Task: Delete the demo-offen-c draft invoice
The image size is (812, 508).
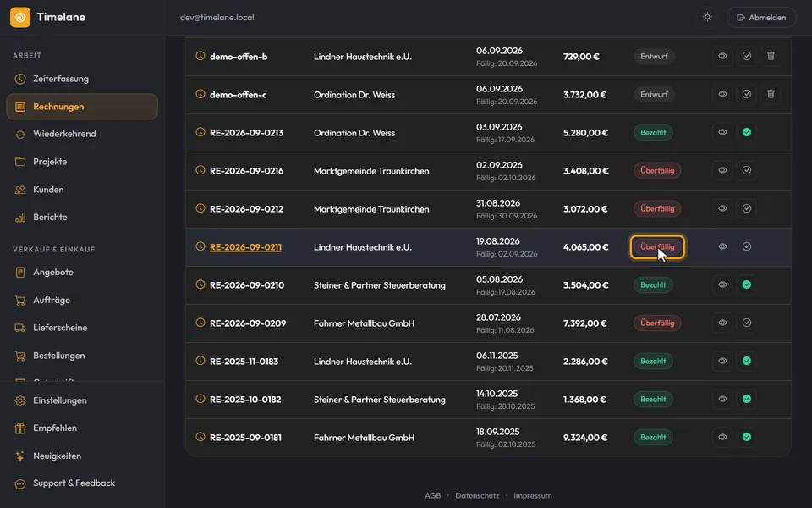Action: tap(771, 94)
